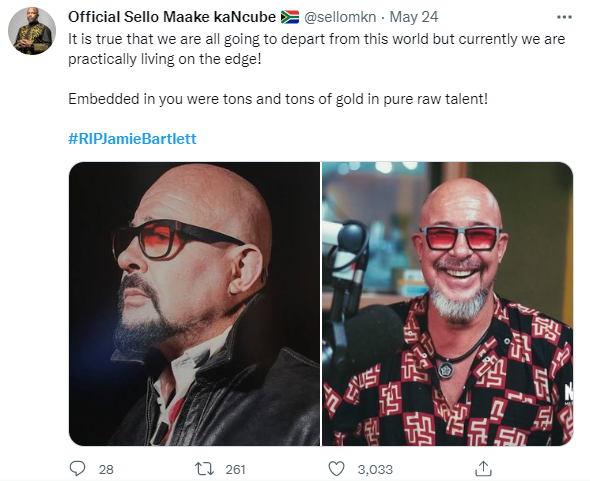Open the May 24 tweet timestamp
The height and width of the screenshot is (481, 590).
414,17
